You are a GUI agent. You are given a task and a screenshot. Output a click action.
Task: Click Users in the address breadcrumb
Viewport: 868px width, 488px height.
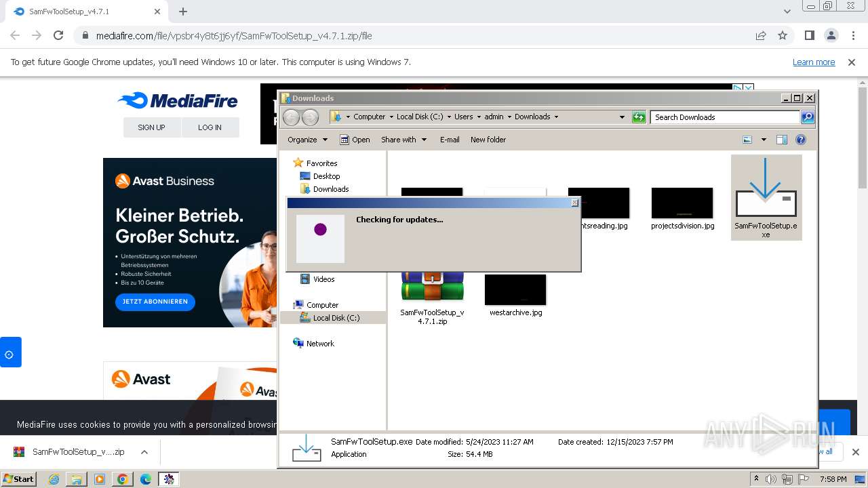point(464,117)
